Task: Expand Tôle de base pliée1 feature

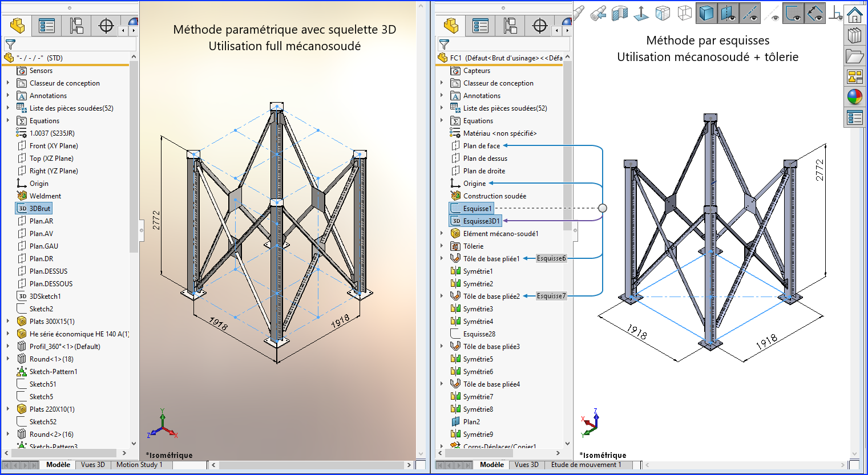Action: coord(442,259)
